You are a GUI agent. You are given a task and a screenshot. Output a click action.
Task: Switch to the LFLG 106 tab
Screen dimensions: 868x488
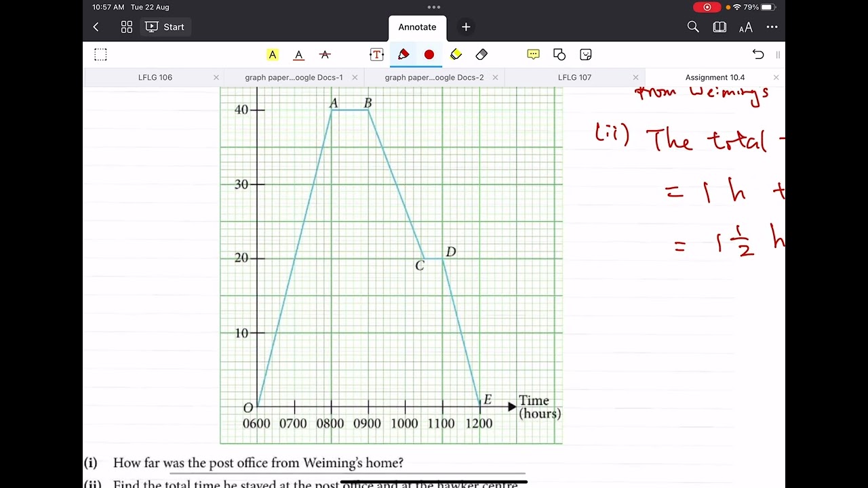coord(155,77)
